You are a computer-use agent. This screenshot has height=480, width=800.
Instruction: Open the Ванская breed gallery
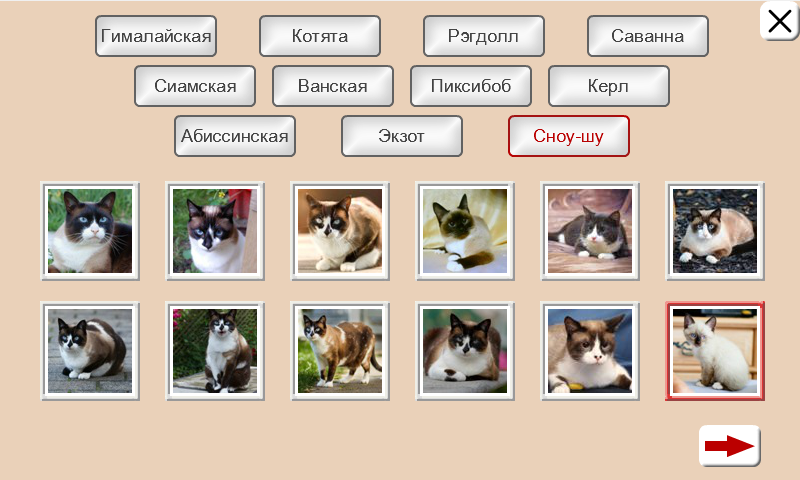point(333,86)
